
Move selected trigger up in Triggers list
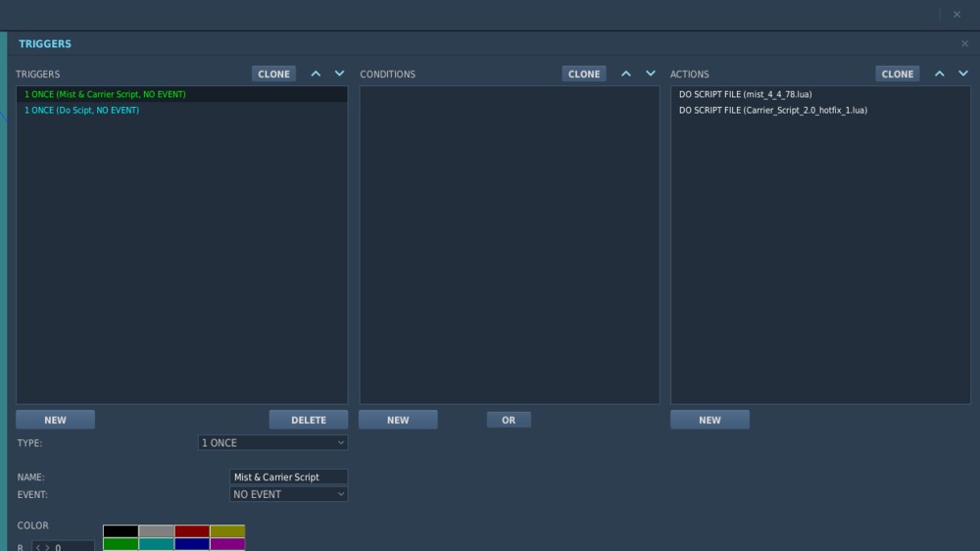click(316, 74)
